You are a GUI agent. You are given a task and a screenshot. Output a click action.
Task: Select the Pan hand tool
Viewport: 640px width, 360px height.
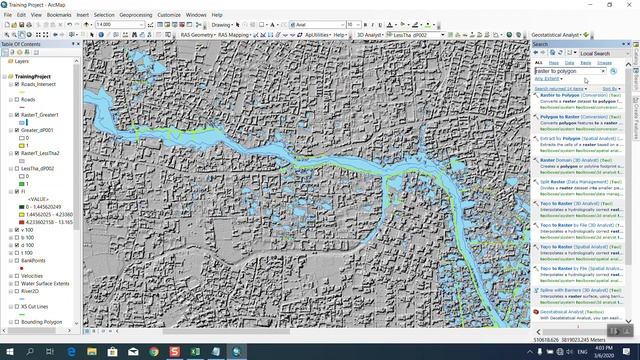[22, 35]
